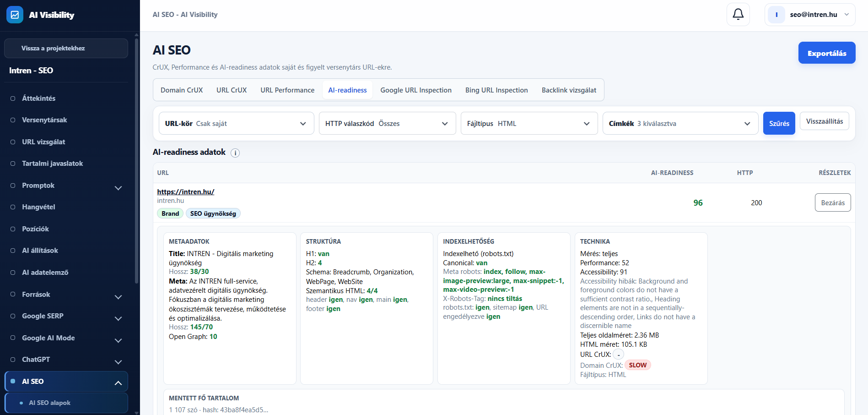This screenshot has height=415, width=868.
Task: Click the SEO ügynökség tag
Action: (x=213, y=213)
